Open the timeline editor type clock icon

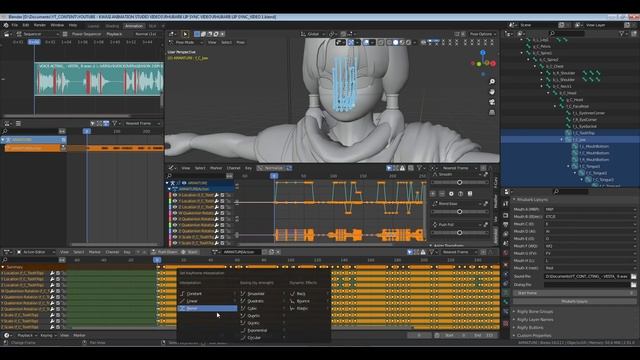(x=7, y=335)
